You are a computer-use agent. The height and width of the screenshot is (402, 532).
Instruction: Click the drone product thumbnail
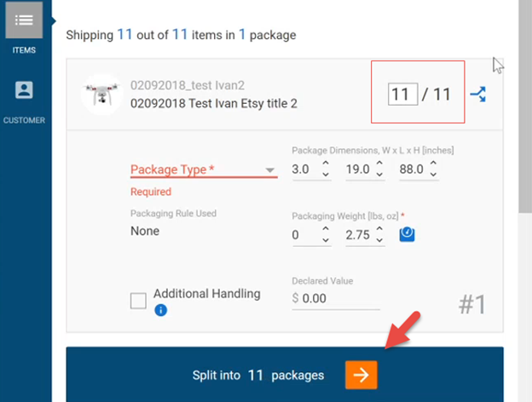pos(101,95)
